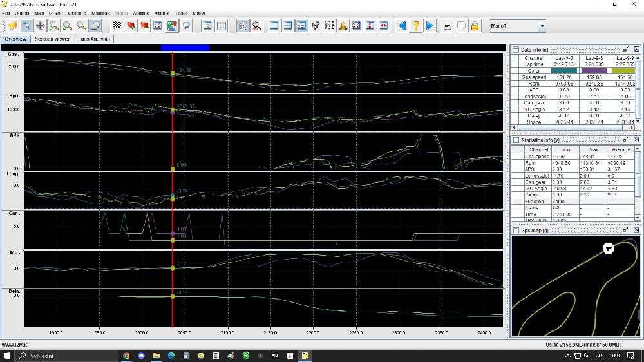Toggle the Statistics info panel checkbox
Viewport: 644px width, 362px height.
point(516,140)
